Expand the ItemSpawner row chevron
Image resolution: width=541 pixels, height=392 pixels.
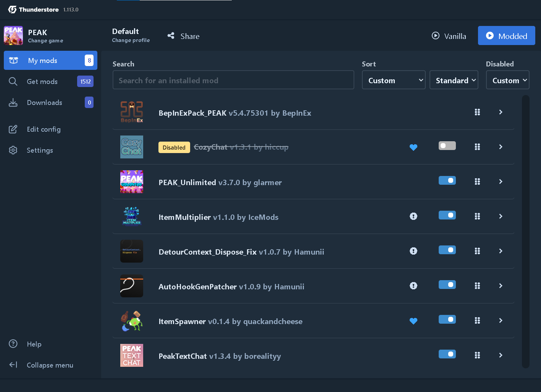[501, 321]
